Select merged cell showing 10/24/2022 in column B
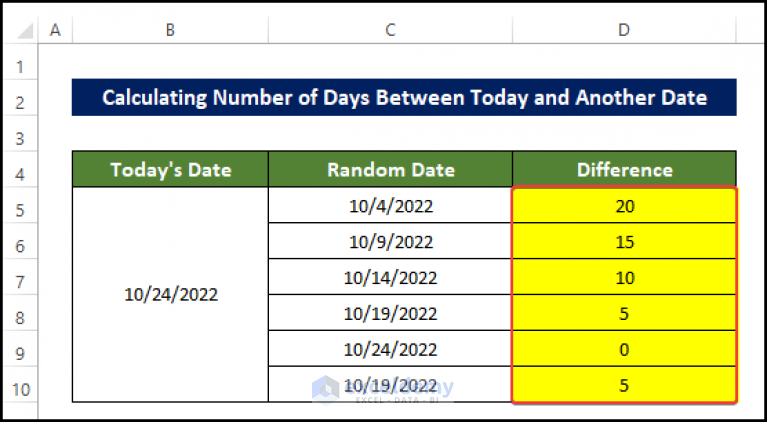Image resolution: width=767 pixels, height=422 pixels. 170,296
